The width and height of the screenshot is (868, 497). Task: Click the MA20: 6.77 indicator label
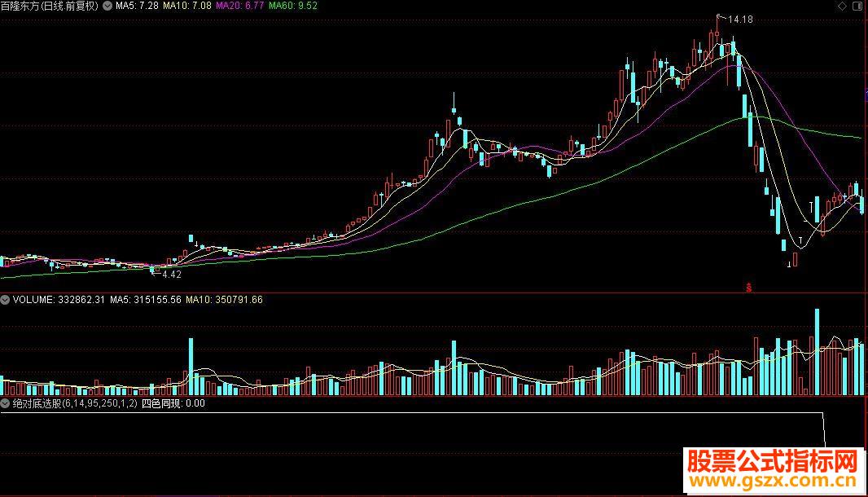pyautogui.click(x=239, y=6)
